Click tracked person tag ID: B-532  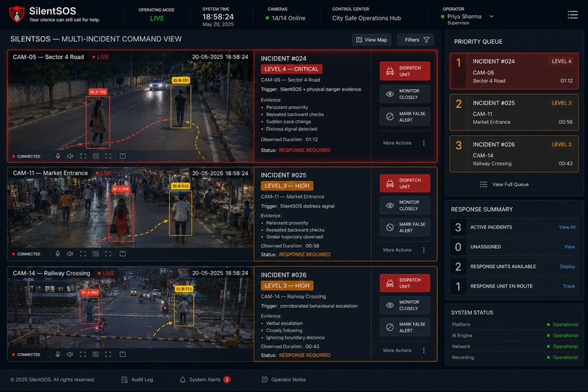click(x=180, y=186)
